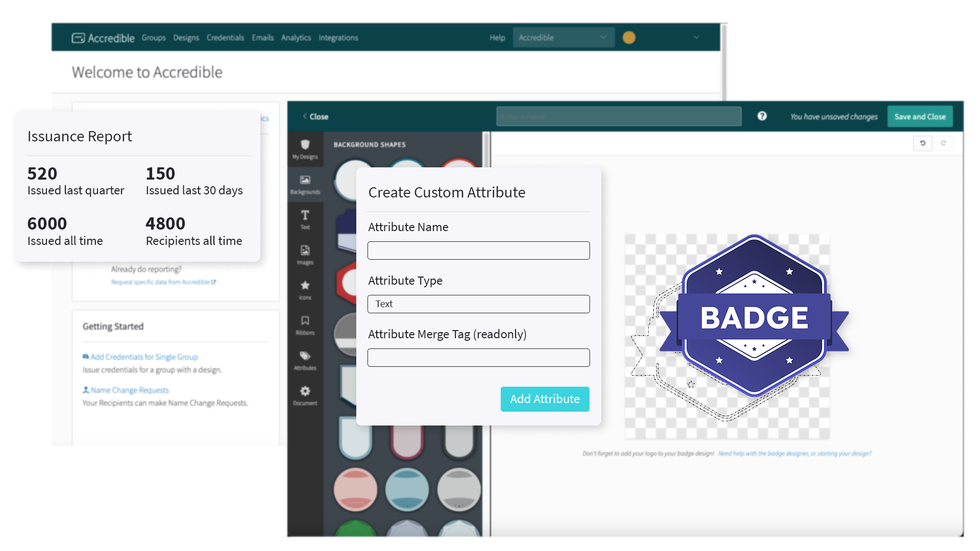Open the Analytics menu item
Viewport: 980px width, 551px height.
pos(296,38)
